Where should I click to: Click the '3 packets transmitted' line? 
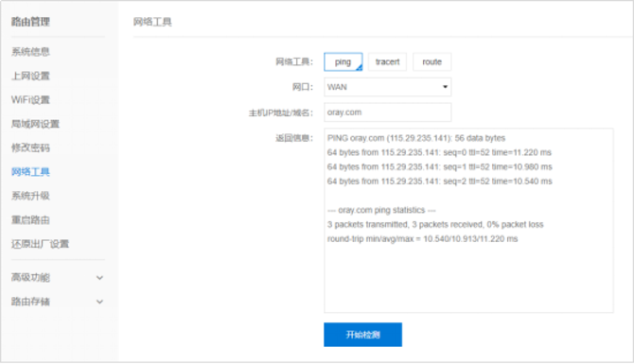(x=435, y=225)
